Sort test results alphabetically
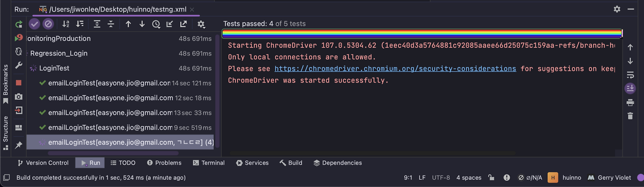Viewport: 644px width, 187px height. 66,24
